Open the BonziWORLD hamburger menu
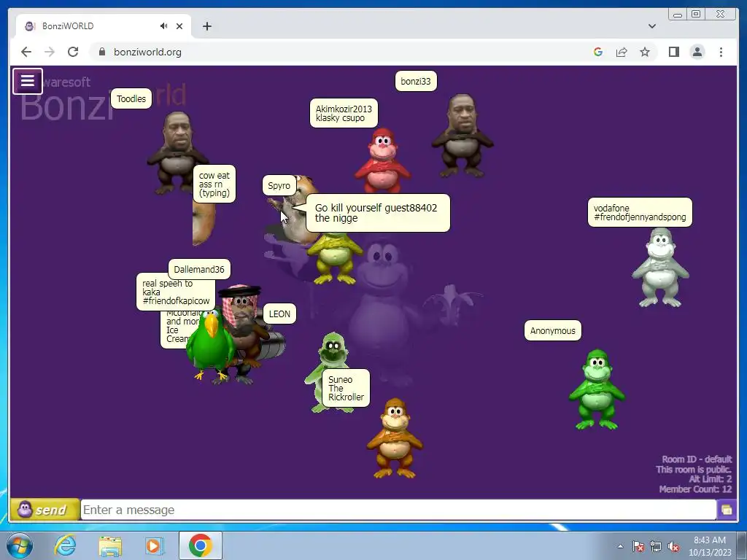 pos(28,81)
